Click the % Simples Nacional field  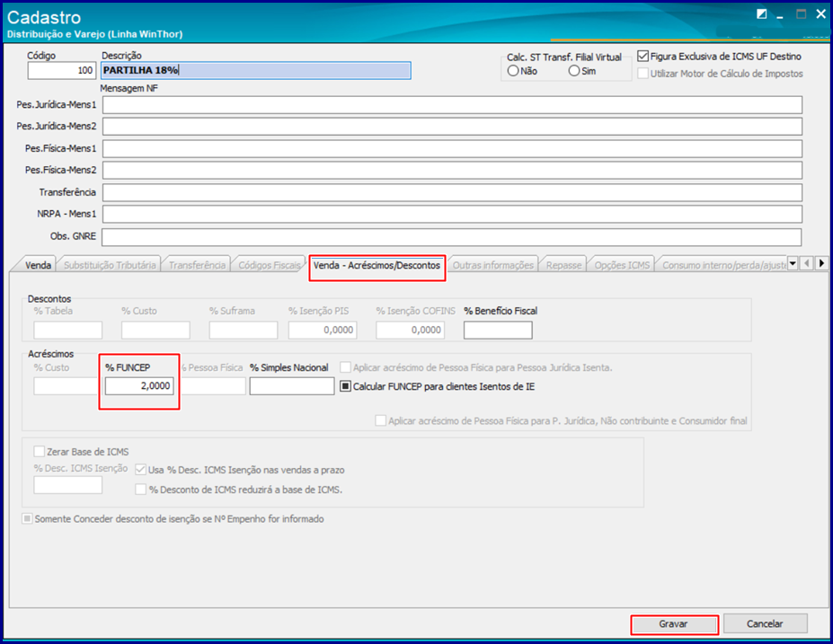click(292, 386)
